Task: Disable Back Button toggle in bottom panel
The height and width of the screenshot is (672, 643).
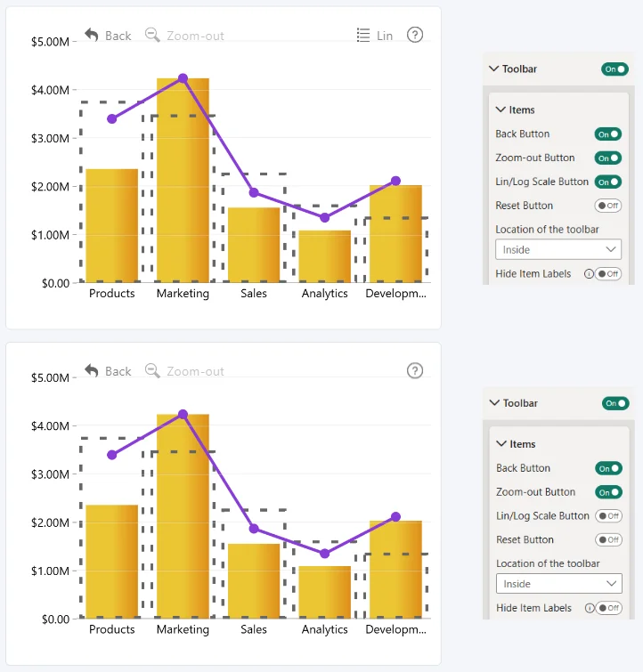Action: 608,468
